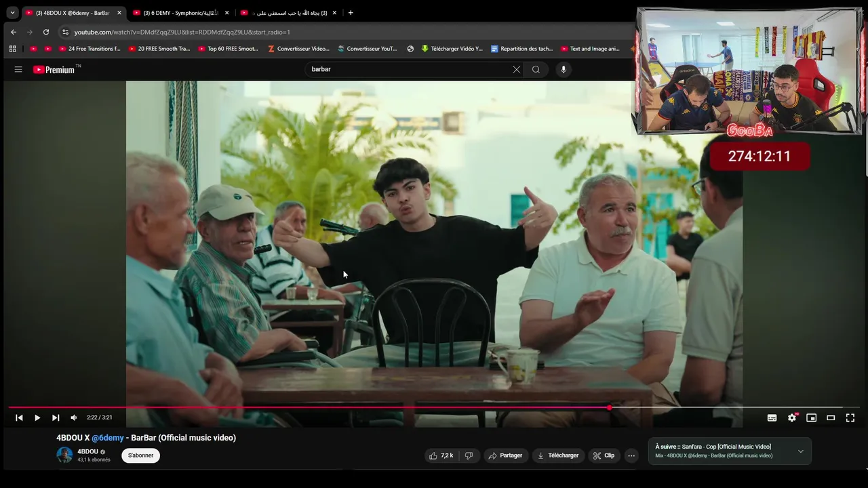Start voice search with microphone icon

563,69
